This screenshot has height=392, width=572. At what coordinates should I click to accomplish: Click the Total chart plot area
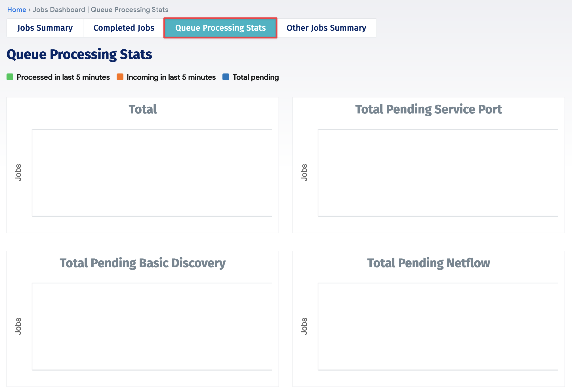[152, 173]
